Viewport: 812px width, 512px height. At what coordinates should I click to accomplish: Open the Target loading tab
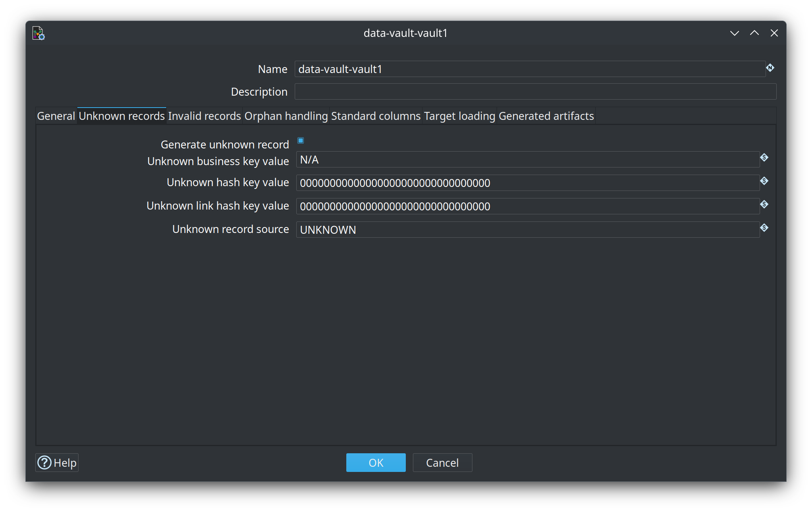pyautogui.click(x=459, y=116)
